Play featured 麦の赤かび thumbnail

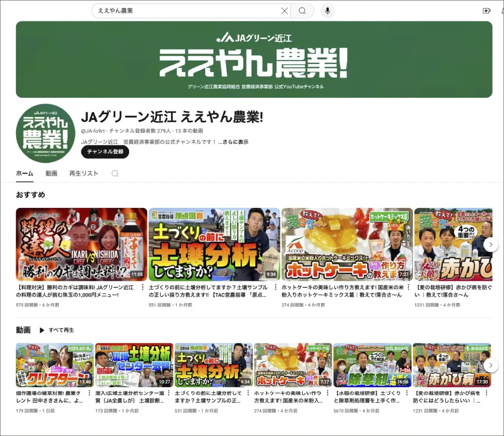(x=453, y=244)
